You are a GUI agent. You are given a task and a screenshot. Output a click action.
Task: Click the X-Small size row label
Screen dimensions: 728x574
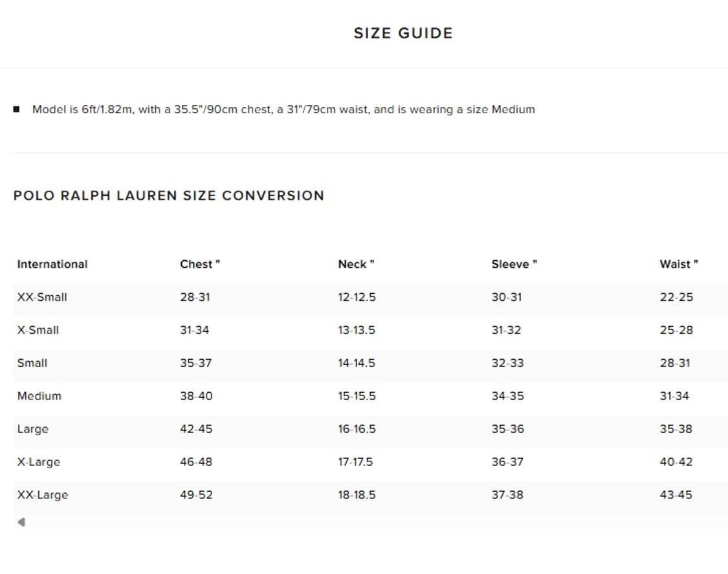(x=38, y=330)
